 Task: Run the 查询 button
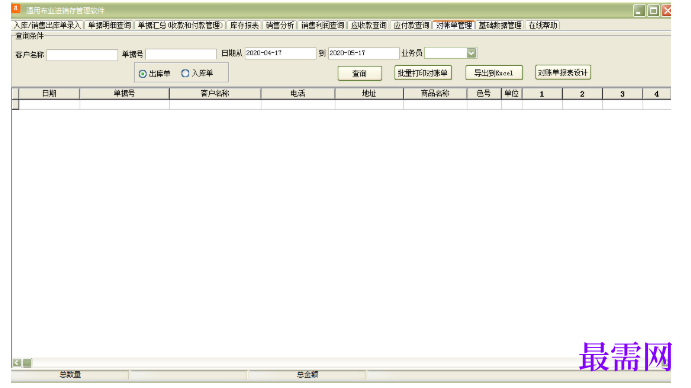[360, 73]
